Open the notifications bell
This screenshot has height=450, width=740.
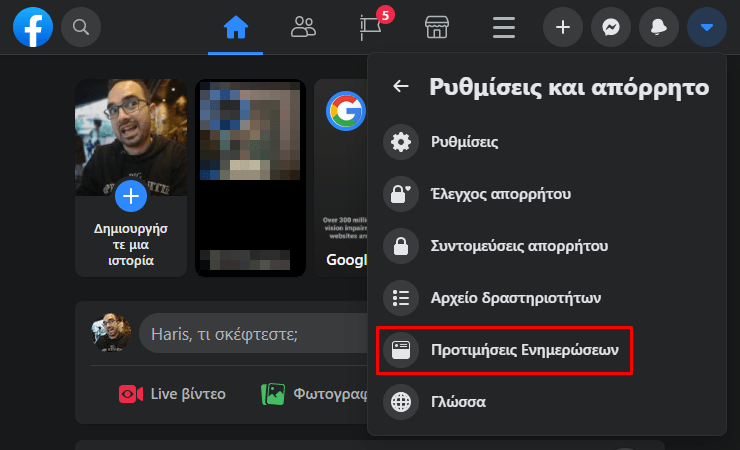659,27
